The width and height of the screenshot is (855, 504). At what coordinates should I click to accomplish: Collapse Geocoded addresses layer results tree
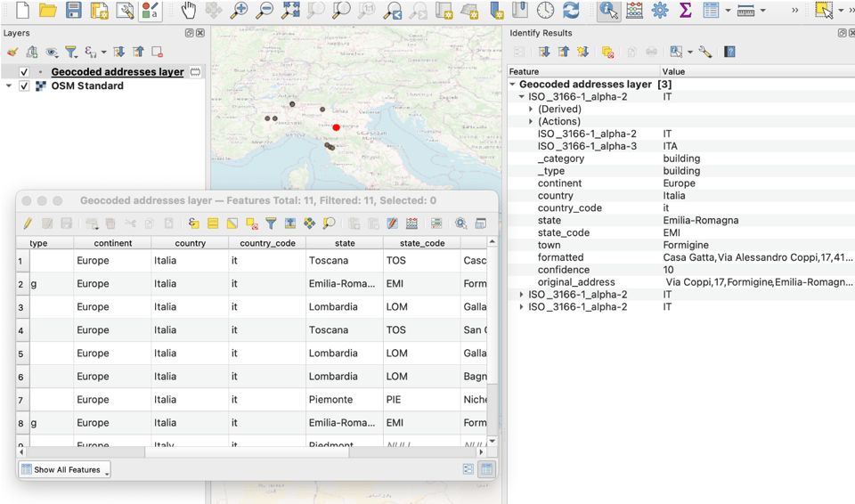tap(513, 85)
